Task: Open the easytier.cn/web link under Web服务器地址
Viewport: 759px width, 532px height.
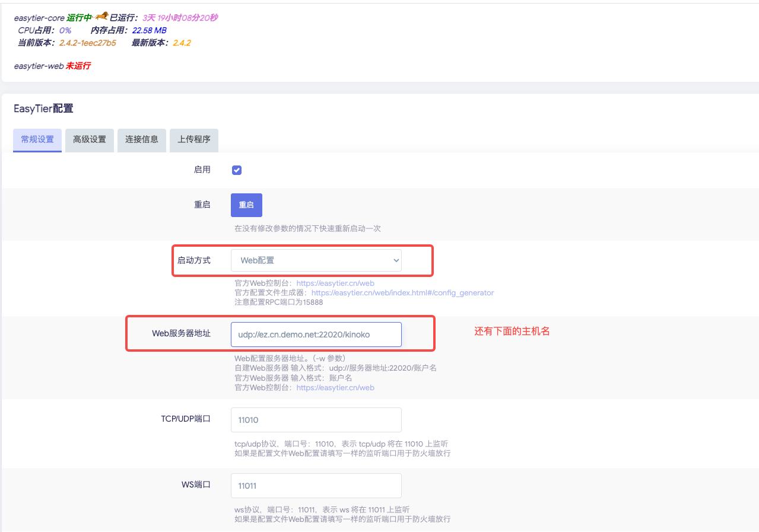Action: (335, 388)
